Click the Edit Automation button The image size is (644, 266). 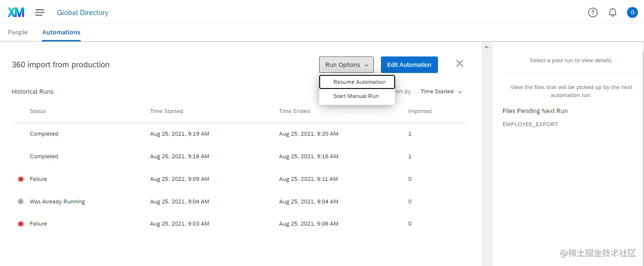pos(409,65)
